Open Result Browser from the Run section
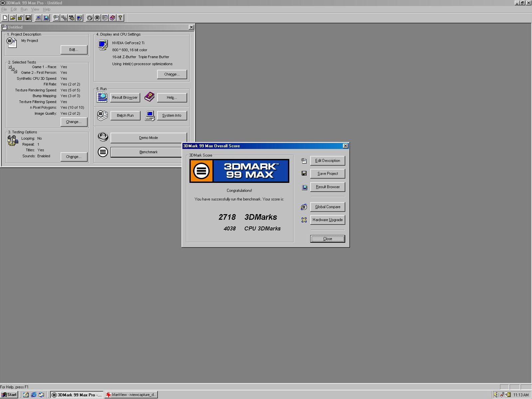532x399 pixels. [125, 97]
